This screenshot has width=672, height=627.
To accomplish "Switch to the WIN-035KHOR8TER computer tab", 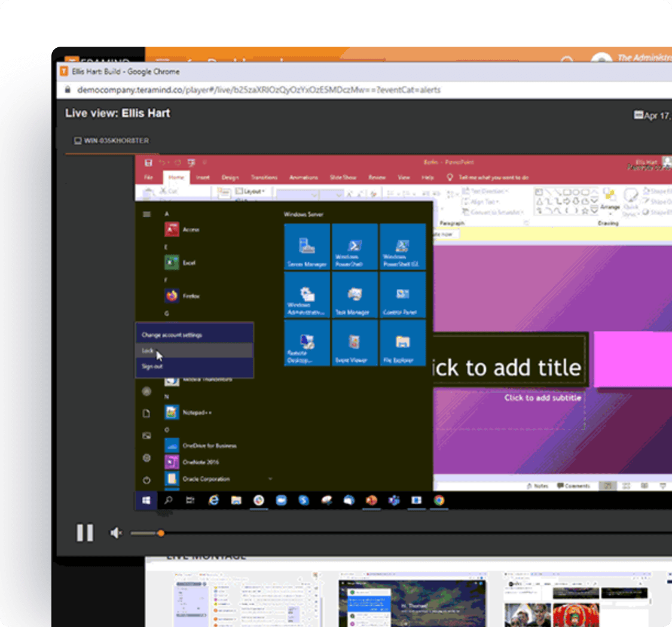I will (112, 141).
